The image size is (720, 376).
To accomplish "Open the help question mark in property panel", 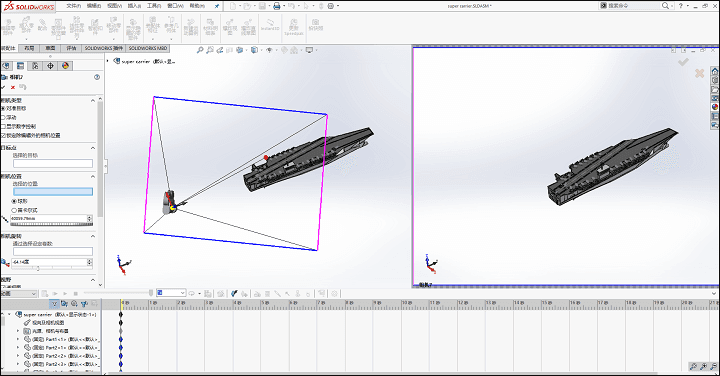I will [x=97, y=77].
